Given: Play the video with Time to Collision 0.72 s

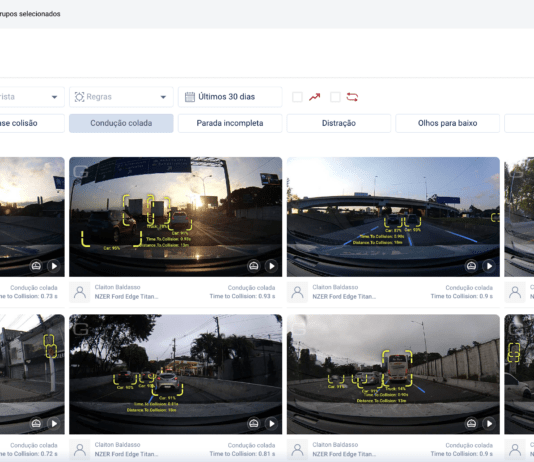Looking at the screenshot, I should coord(54,424).
